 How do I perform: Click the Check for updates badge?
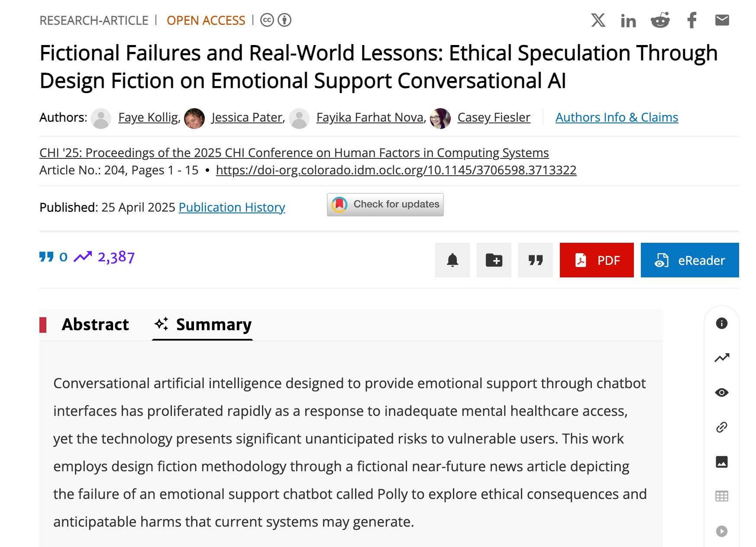(385, 204)
